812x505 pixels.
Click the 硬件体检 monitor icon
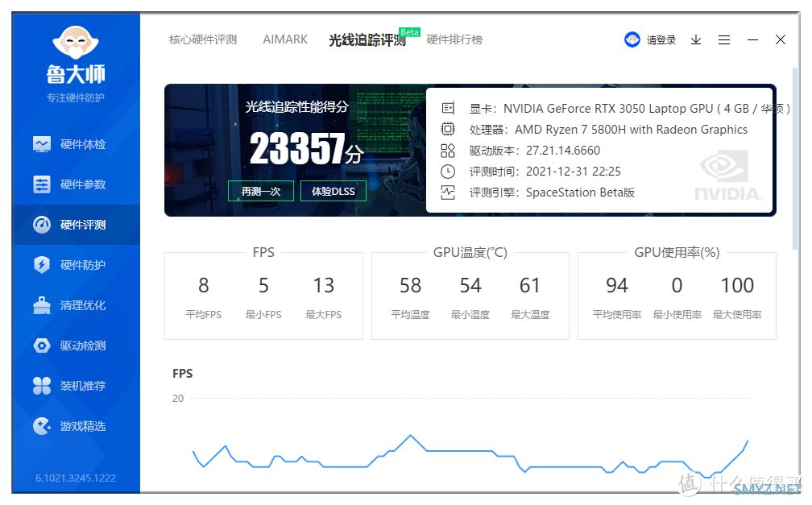pos(42,144)
